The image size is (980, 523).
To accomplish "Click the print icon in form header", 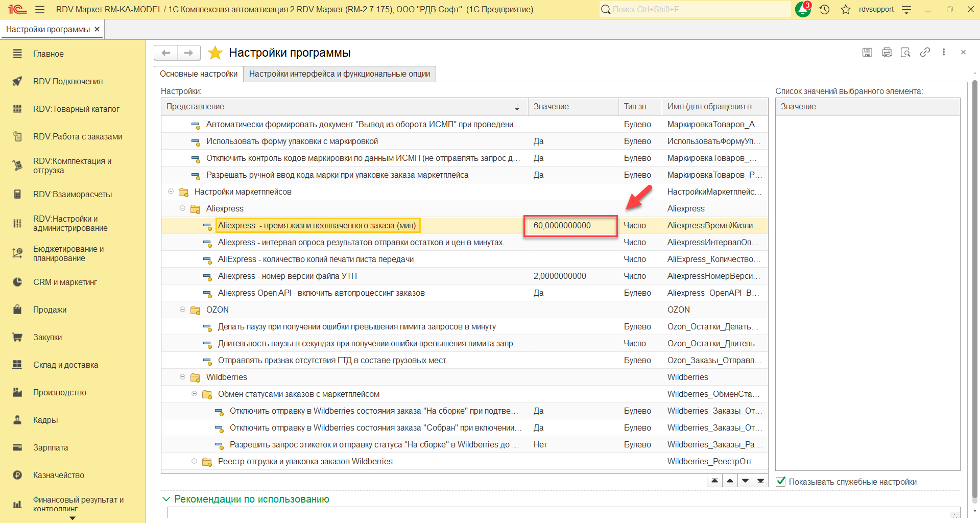I will coord(887,52).
